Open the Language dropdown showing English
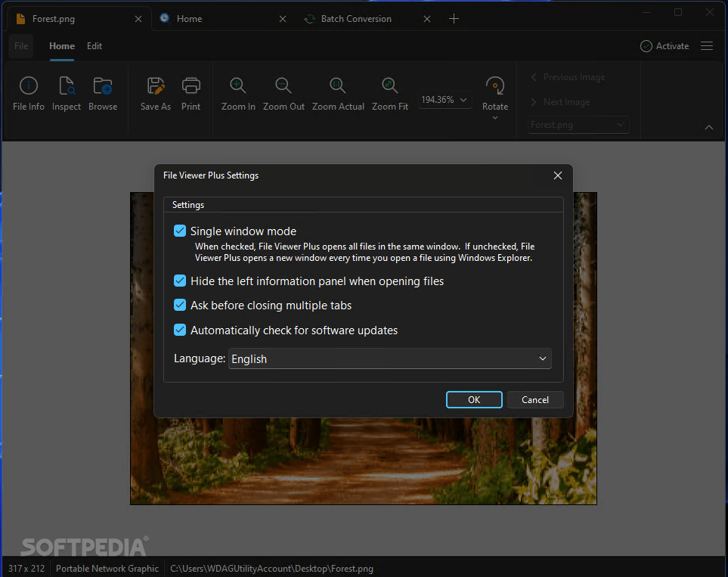The width and height of the screenshot is (728, 577). pyautogui.click(x=390, y=358)
